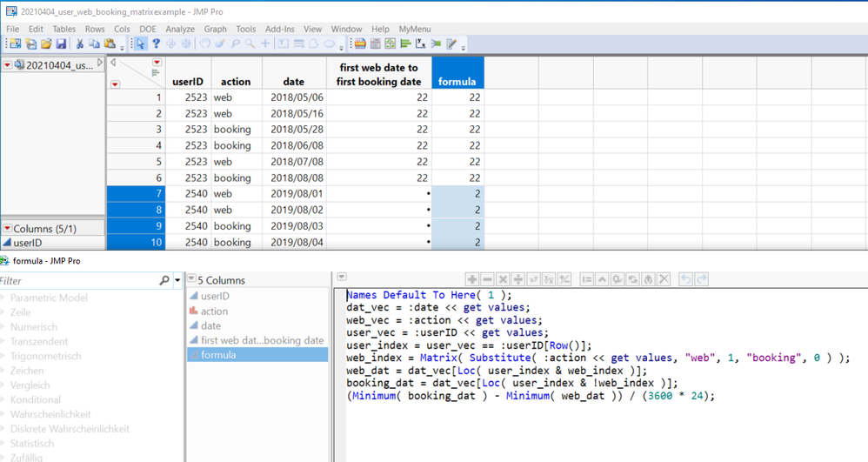The height and width of the screenshot is (462, 868).
Task: Open the Filter options dropdown arrow
Action: coord(178,281)
